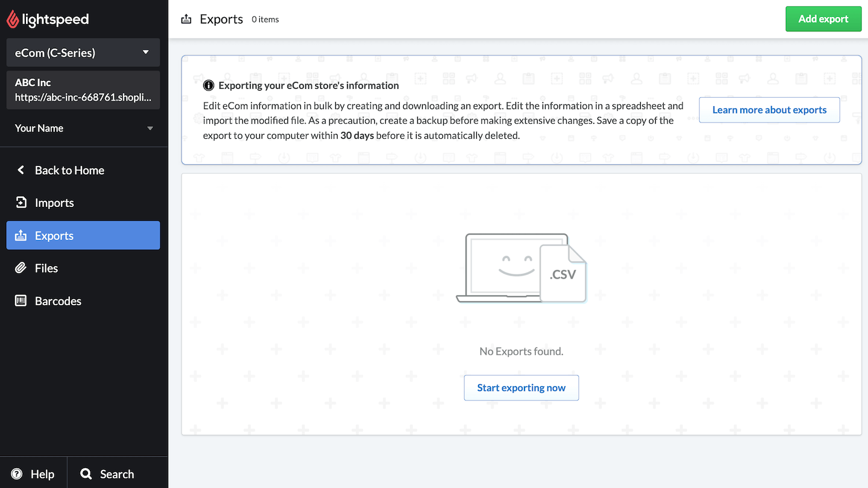The width and height of the screenshot is (868, 488).
Task: Click the Imports arrow icon in the sidebar
Action: point(20,203)
